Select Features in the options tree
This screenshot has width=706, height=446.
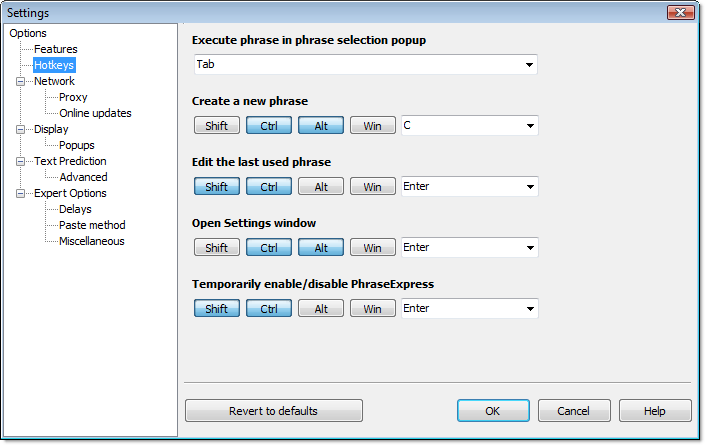55,49
